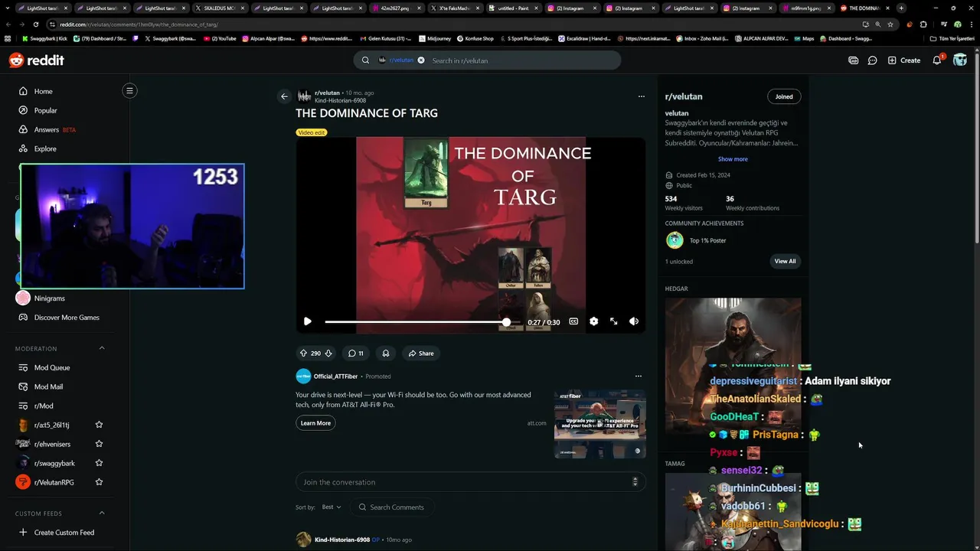Reload the page in the browser
Screen dimensions: 980x551
click(x=35, y=24)
